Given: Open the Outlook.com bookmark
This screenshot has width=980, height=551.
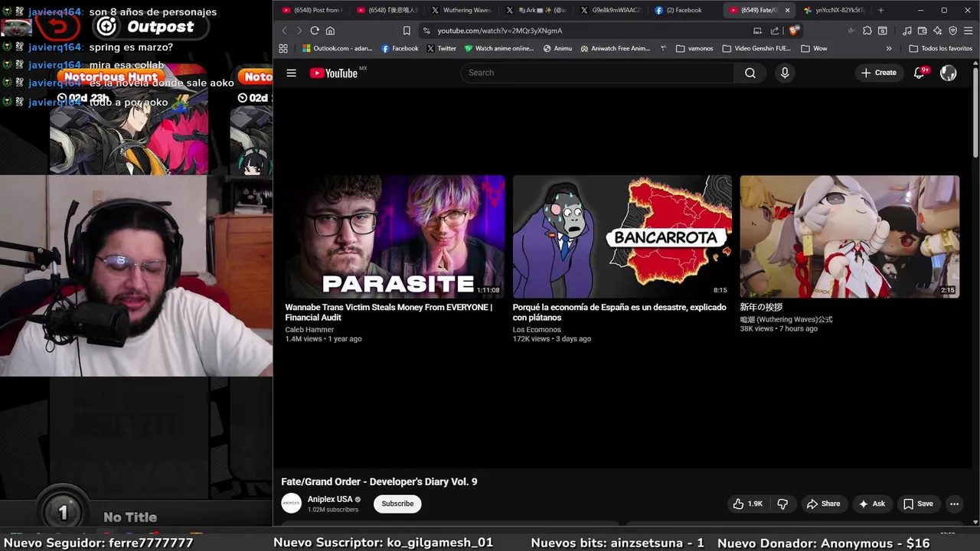Looking at the screenshot, I should [x=337, y=48].
